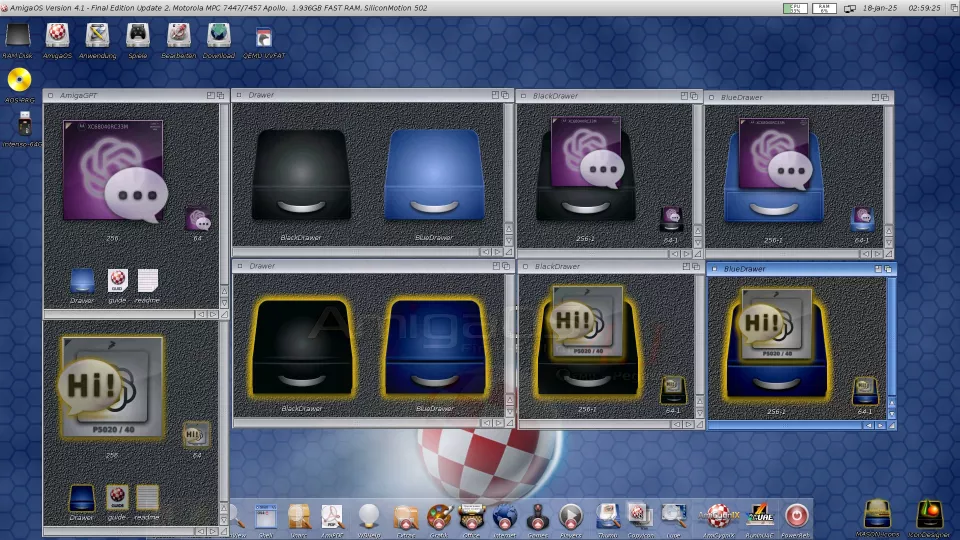Screen dimensions: 960x540
Task: Click the active BlueDrawer window title bar
Action: [790, 269]
